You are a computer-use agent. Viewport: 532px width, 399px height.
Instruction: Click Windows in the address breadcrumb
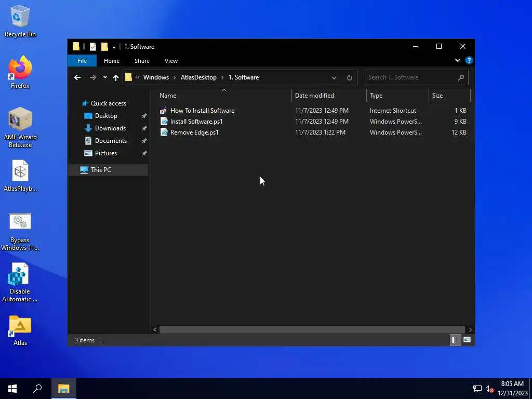pos(156,77)
